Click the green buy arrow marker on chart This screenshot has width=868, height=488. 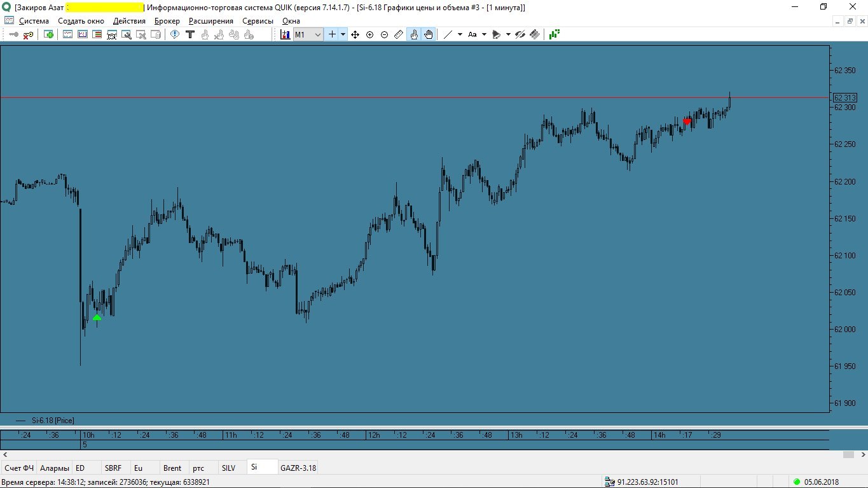[x=97, y=317]
